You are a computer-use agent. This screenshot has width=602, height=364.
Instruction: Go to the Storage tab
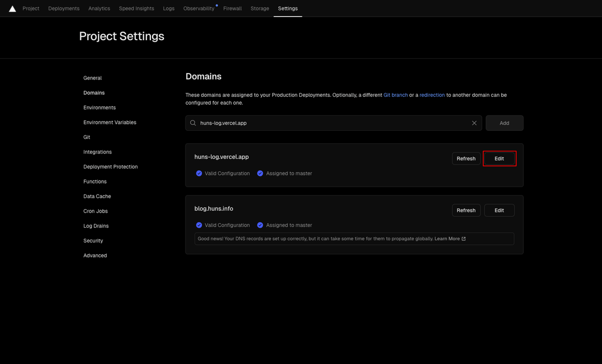click(260, 9)
